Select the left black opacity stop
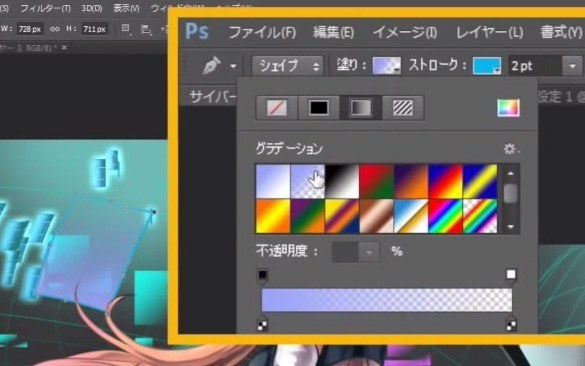The width and height of the screenshot is (585, 366). point(262,276)
